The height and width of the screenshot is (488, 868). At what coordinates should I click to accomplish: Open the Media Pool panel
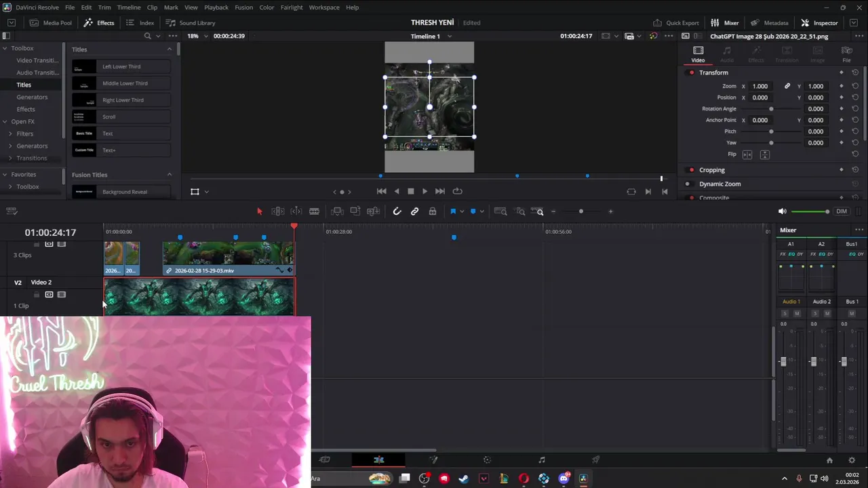click(50, 22)
